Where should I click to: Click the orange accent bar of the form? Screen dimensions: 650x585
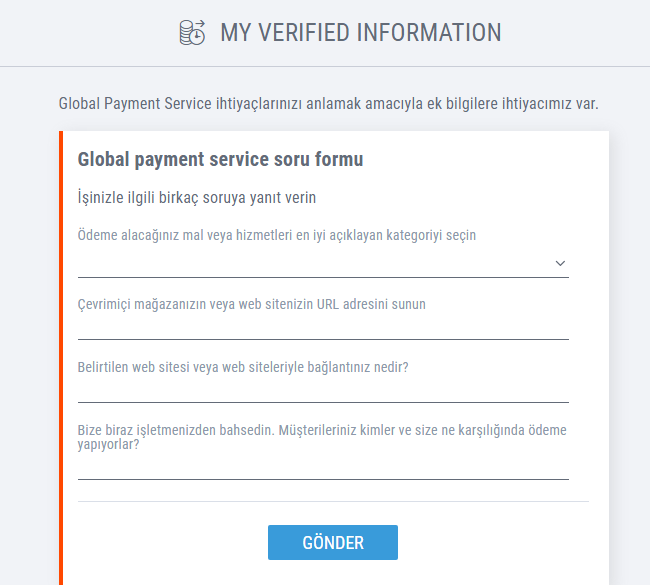(61, 358)
